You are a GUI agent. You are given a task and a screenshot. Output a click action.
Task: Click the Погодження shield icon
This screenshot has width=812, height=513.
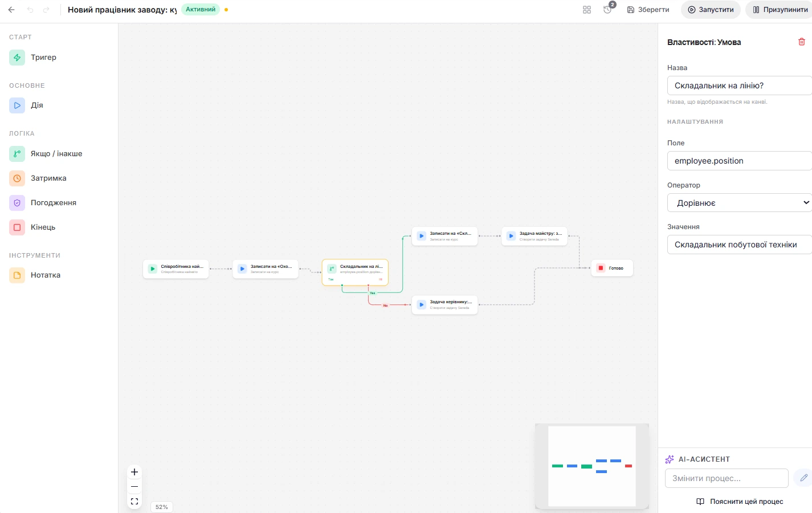click(x=17, y=203)
